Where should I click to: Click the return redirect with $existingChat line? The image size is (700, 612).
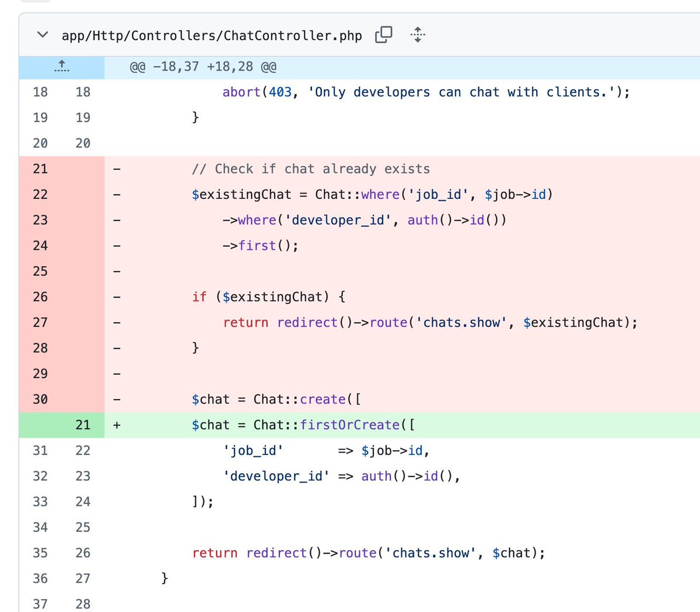(x=430, y=323)
